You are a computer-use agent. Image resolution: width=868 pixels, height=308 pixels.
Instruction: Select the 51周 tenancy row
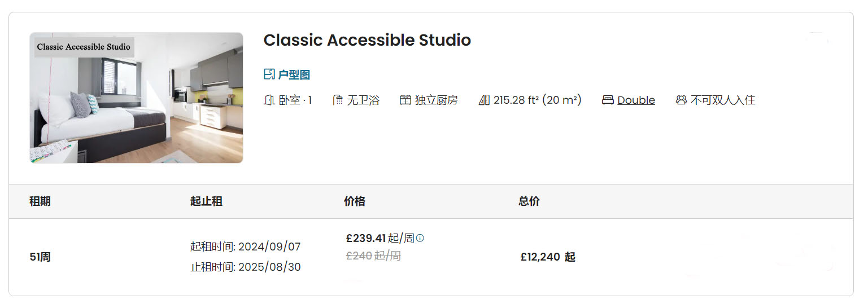(x=431, y=257)
